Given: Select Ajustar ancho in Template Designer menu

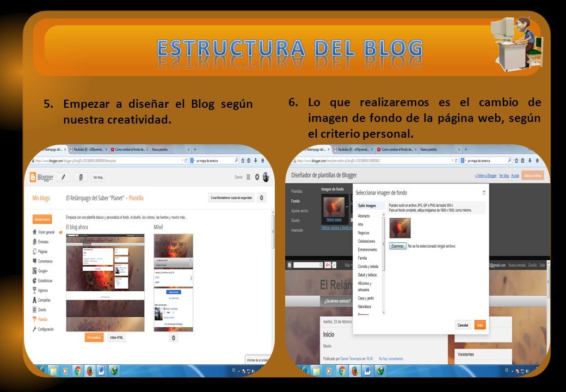Looking at the screenshot, I should point(300,211).
